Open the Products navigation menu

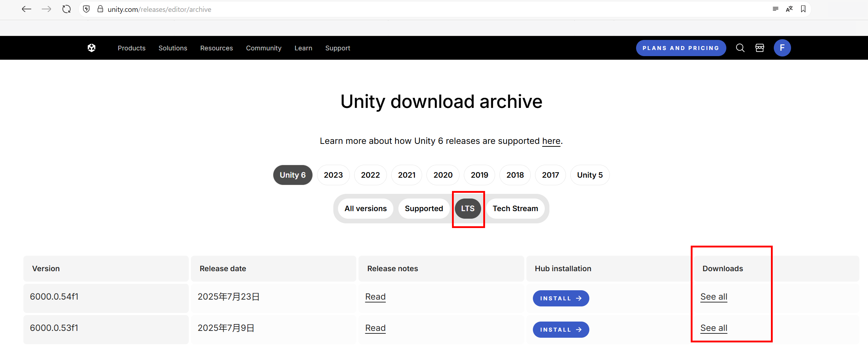(132, 48)
